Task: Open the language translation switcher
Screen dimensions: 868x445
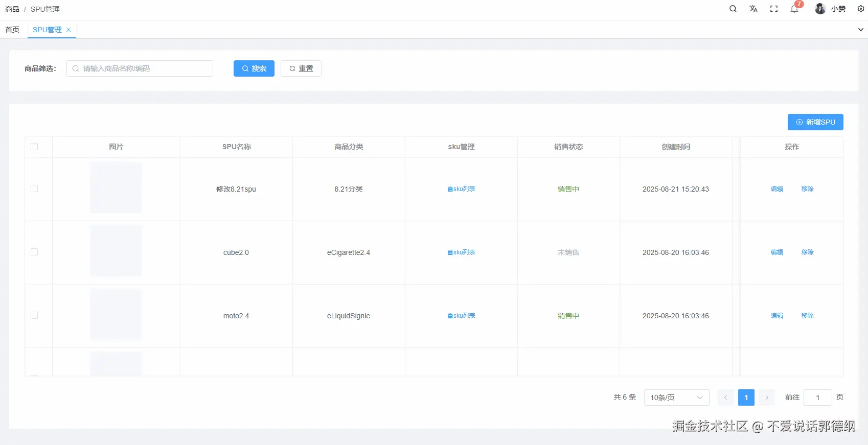Action: coord(753,9)
